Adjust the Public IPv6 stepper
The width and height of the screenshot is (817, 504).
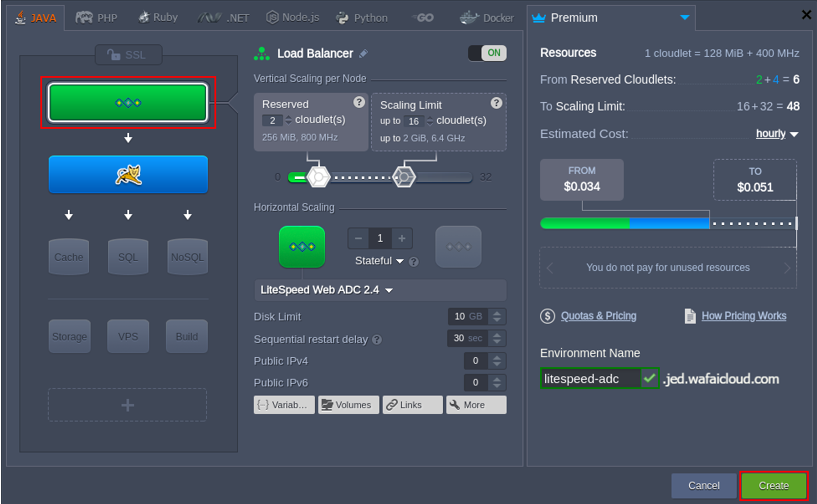tap(497, 383)
